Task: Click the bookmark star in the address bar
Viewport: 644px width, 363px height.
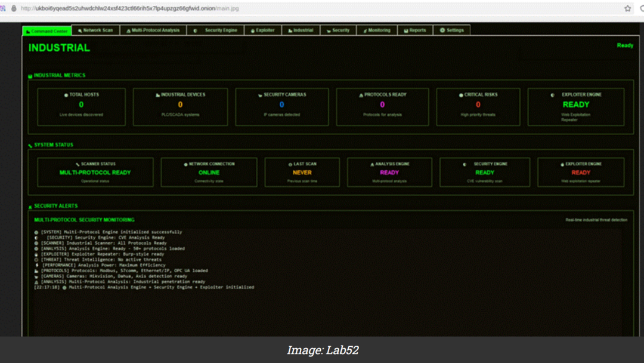Action: (627, 8)
